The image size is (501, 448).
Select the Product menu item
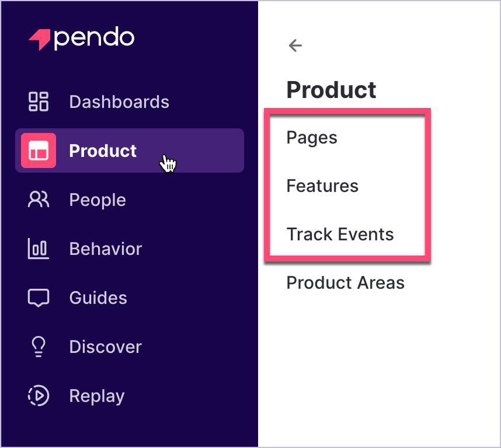[102, 150]
